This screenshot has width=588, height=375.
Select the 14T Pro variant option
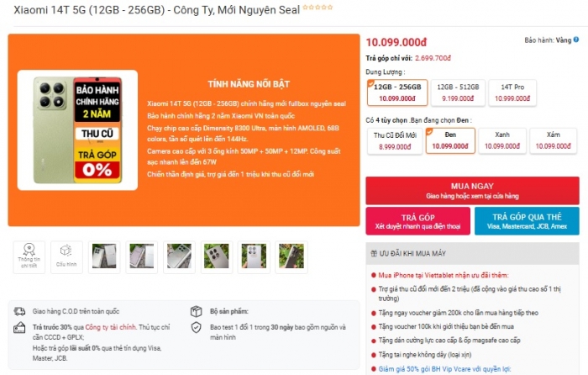point(512,92)
